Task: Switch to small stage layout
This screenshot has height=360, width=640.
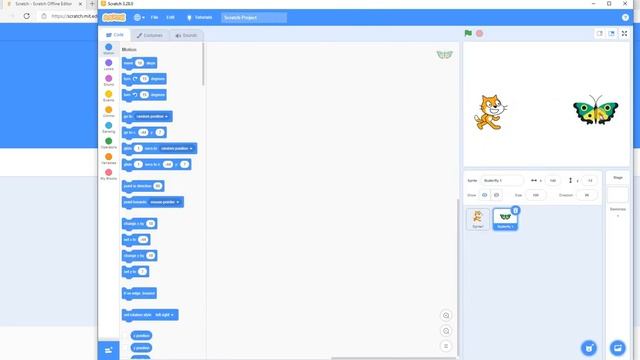Action: 600,33
